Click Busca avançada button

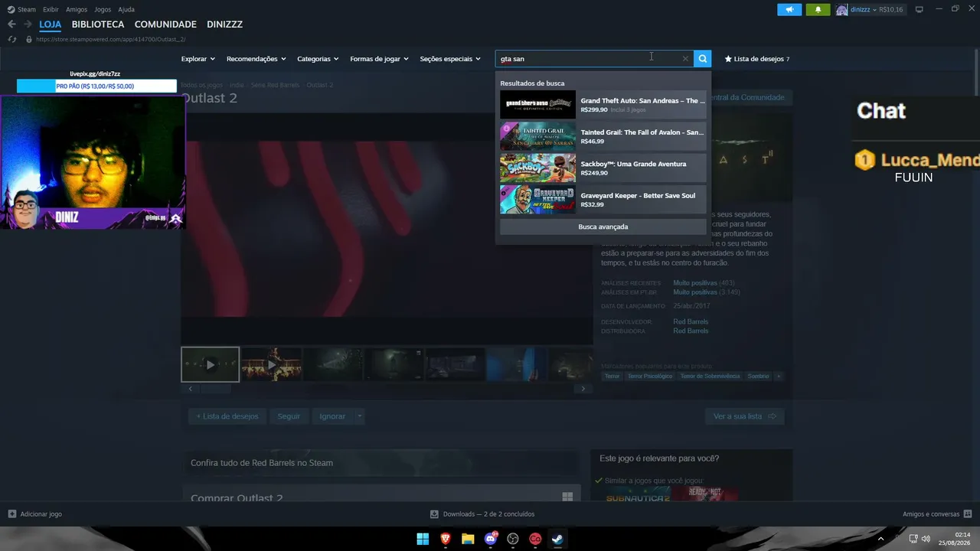coord(603,227)
